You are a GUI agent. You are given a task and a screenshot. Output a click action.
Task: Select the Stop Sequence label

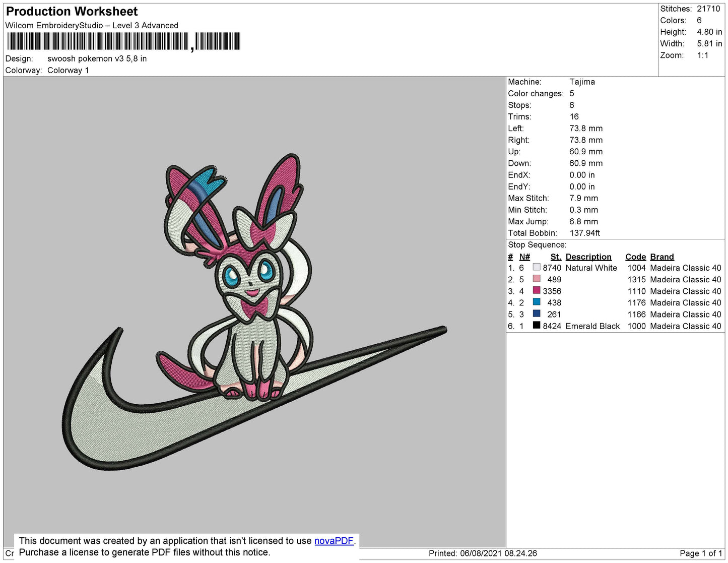(537, 245)
